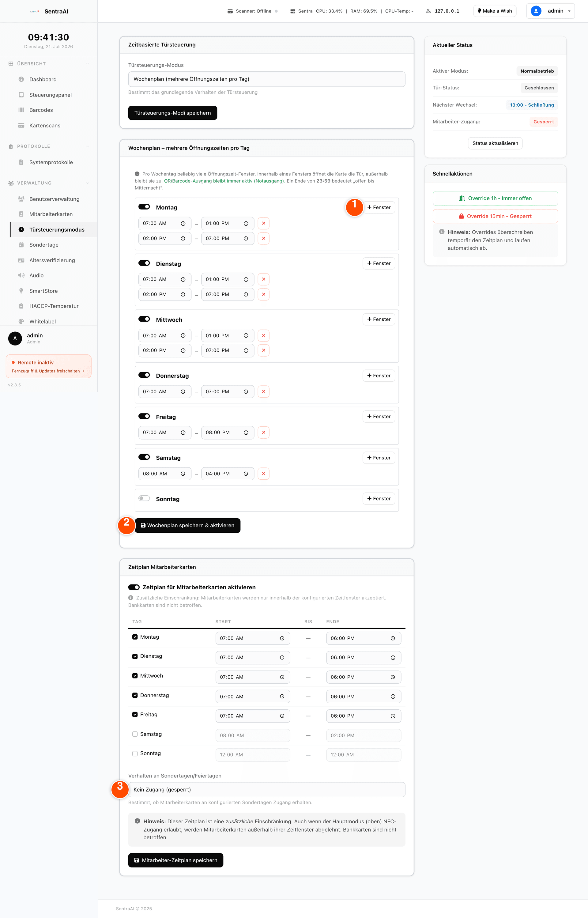Viewport: 588px width, 918px height.
Task: Open the Türsteuerungs-Modus dropdown
Action: click(x=266, y=79)
